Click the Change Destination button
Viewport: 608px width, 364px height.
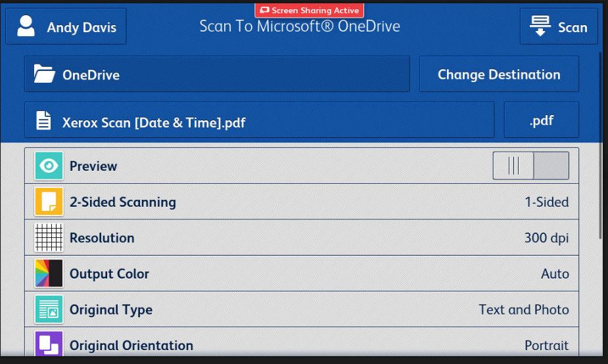coord(499,74)
